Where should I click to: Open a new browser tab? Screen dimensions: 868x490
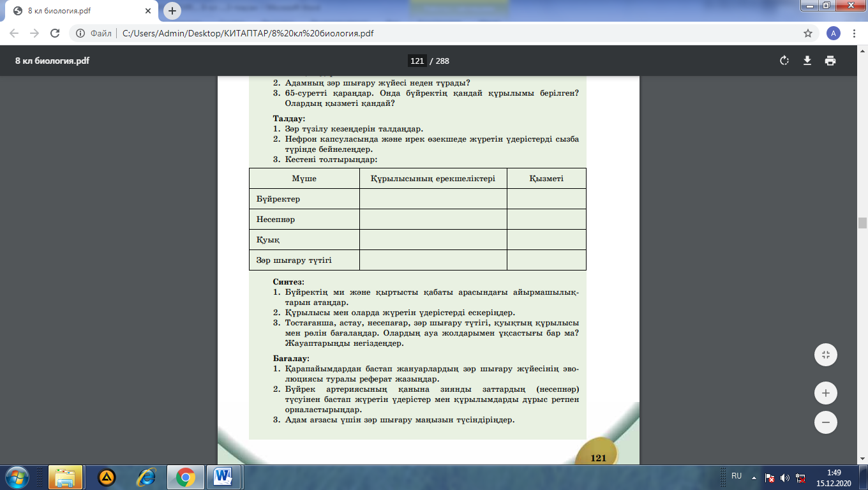(172, 11)
